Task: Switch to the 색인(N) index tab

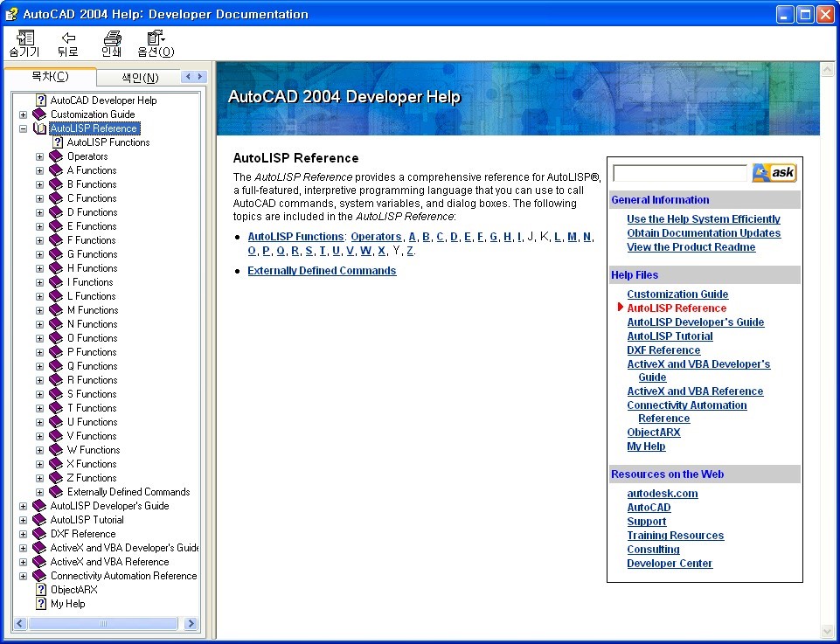Action: click(140, 78)
